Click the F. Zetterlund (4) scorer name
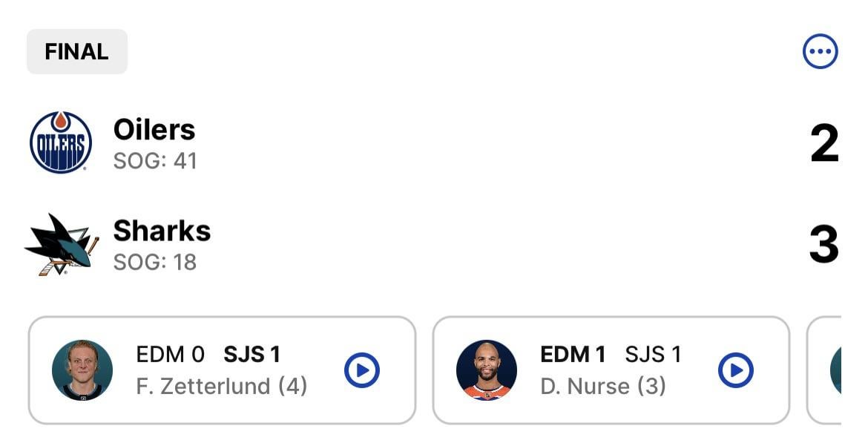This screenshot has width=868, height=446. tap(221, 387)
